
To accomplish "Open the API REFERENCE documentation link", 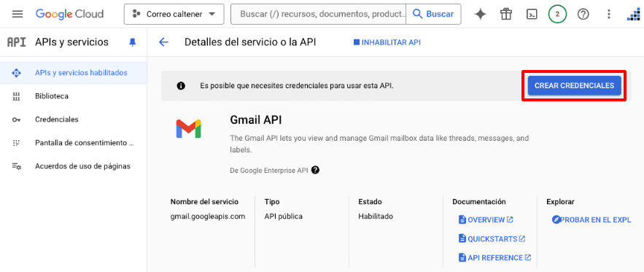I will click(494, 257).
